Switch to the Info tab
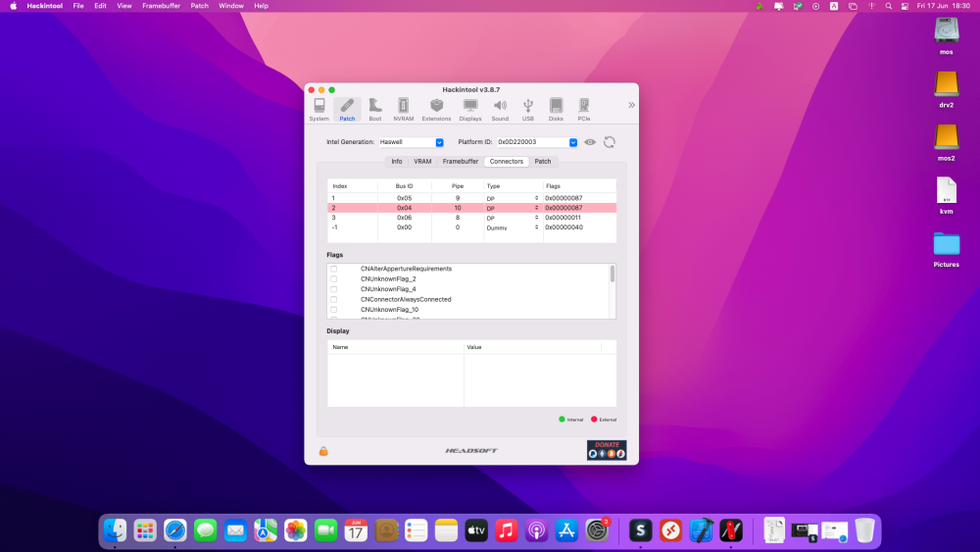980x552 pixels. click(x=397, y=162)
